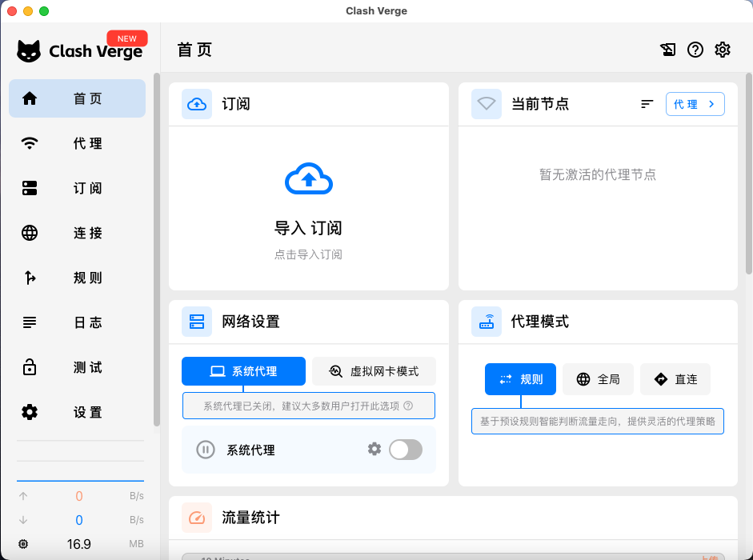Open the help question mark icon
The width and height of the screenshot is (753, 560).
click(x=695, y=50)
